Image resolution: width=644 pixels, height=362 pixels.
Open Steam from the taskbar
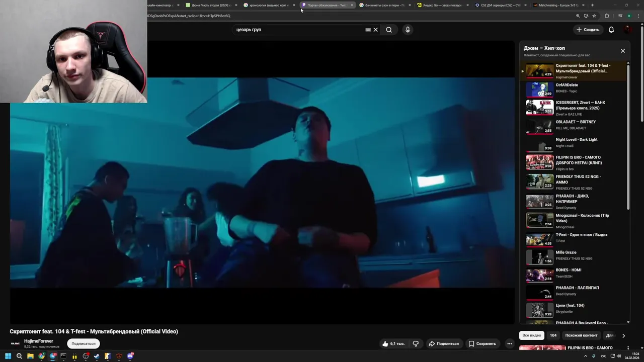[x=97, y=356]
